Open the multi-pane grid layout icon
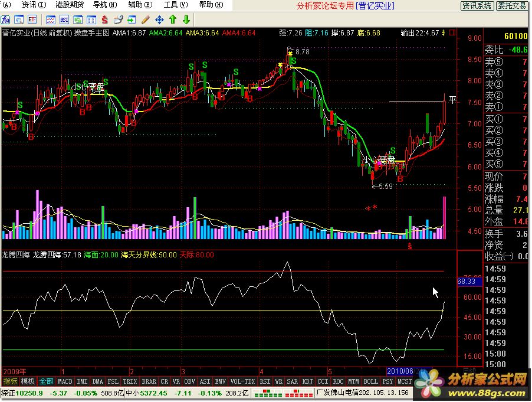This screenshot has width=532, height=402. tap(91, 20)
